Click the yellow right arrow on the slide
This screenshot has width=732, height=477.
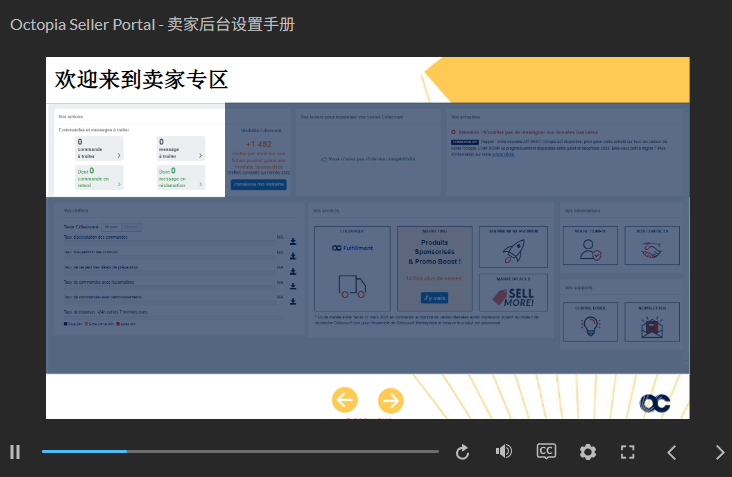(390, 400)
